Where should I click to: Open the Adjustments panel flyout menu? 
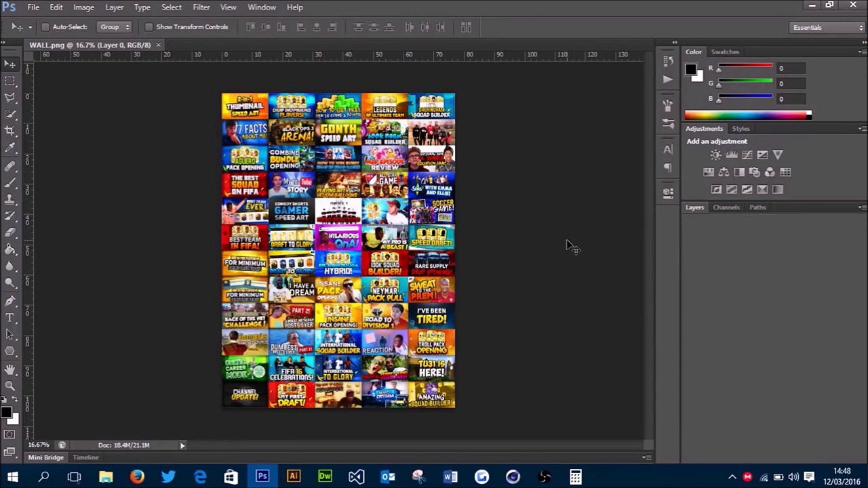coord(862,129)
